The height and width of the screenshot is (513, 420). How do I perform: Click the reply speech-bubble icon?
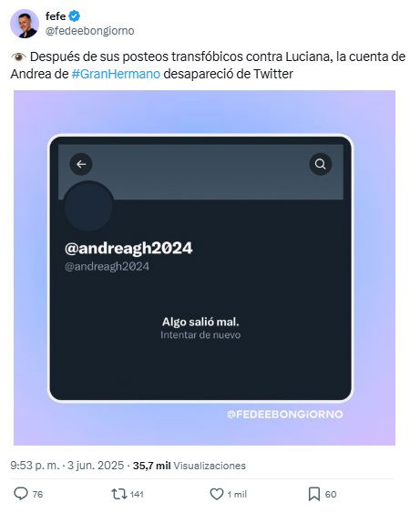21,494
